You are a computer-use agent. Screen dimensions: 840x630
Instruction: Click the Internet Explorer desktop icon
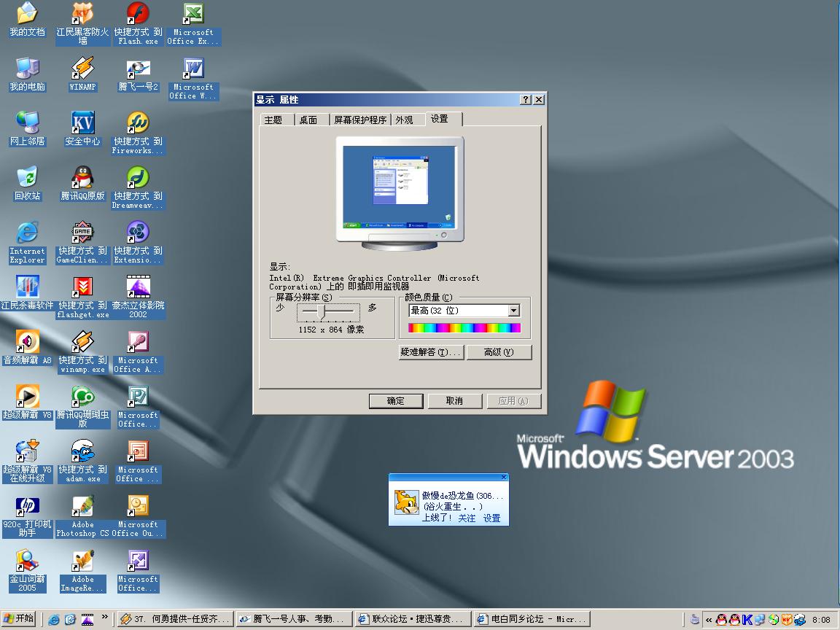27,233
